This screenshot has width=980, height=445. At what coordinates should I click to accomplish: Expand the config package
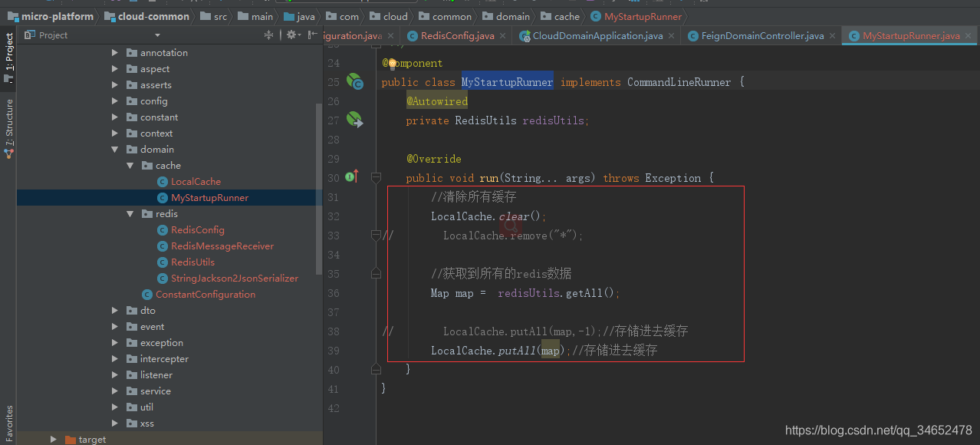[x=115, y=101]
